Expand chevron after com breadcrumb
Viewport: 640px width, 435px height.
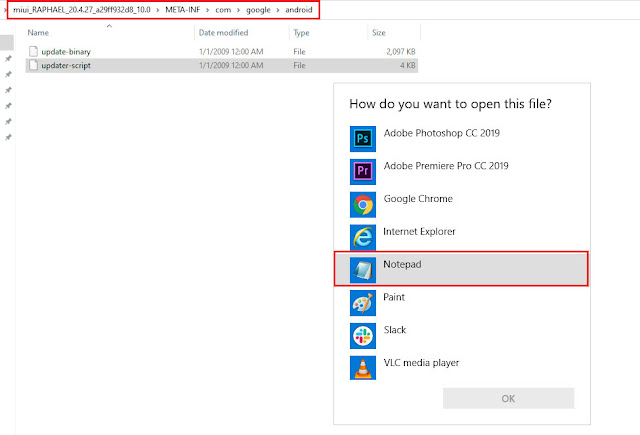tap(238, 10)
